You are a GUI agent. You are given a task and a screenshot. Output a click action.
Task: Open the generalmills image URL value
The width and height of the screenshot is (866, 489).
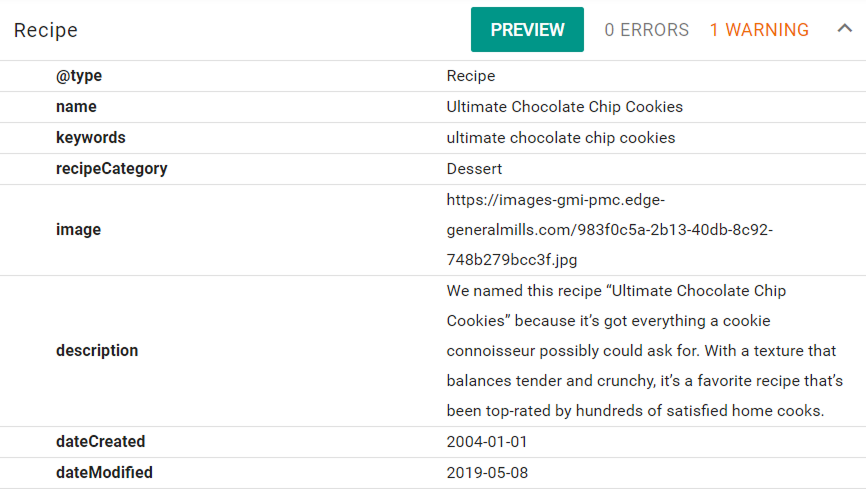pyautogui.click(x=610, y=230)
